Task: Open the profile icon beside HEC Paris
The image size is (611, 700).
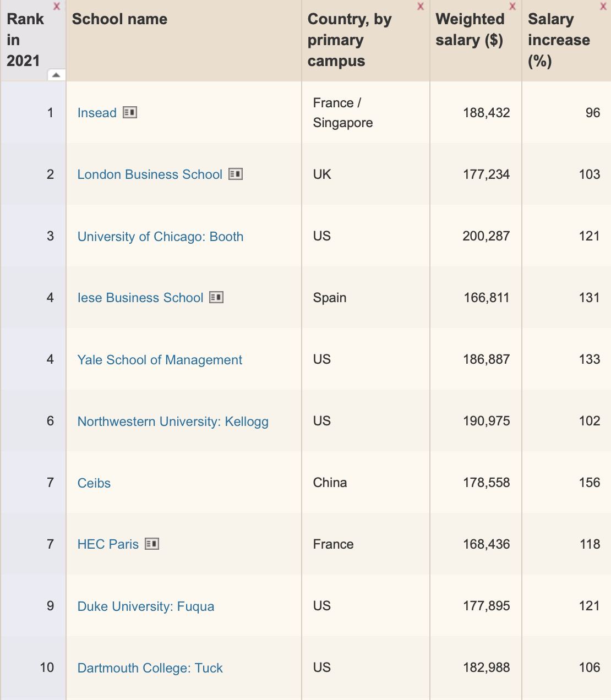Action: pyautogui.click(x=152, y=544)
